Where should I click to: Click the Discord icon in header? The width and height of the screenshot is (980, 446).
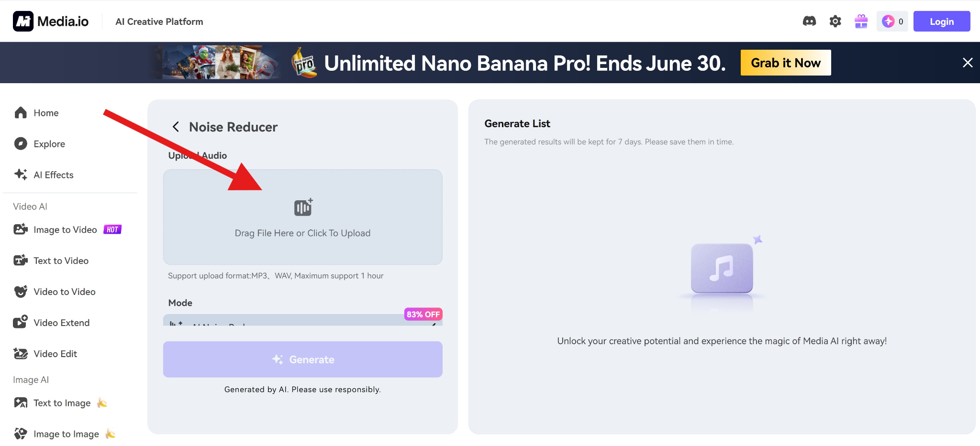(x=809, y=21)
